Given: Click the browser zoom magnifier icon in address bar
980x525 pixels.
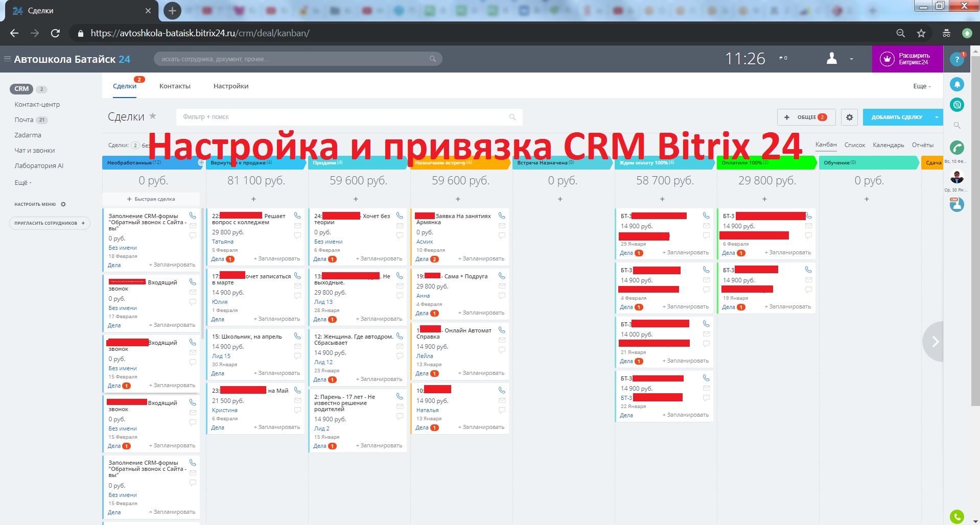Looking at the screenshot, I should (901, 33).
